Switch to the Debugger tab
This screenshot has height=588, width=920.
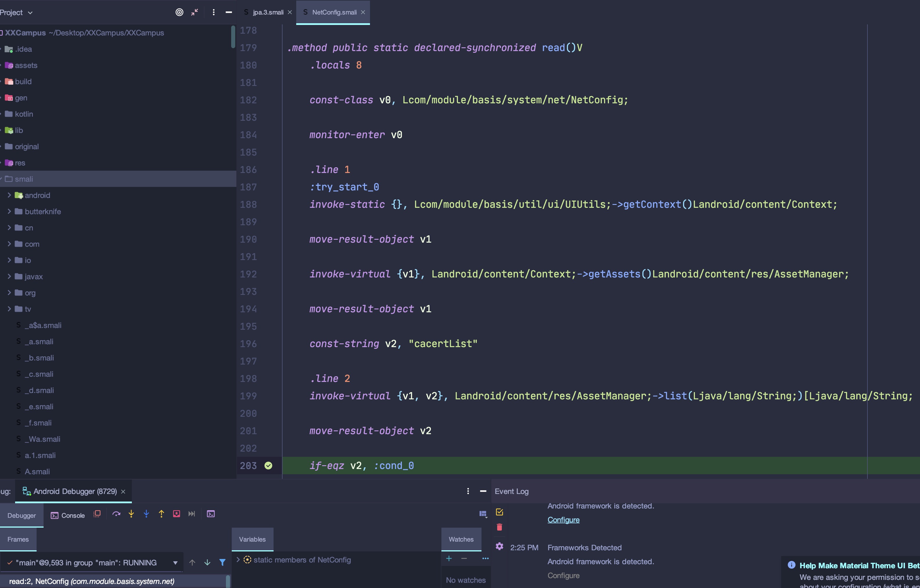[x=21, y=515]
